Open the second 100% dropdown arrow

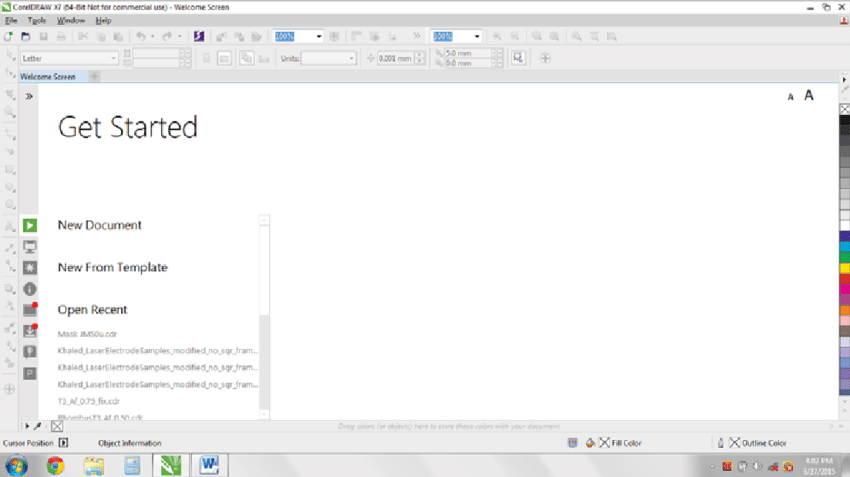(477, 36)
